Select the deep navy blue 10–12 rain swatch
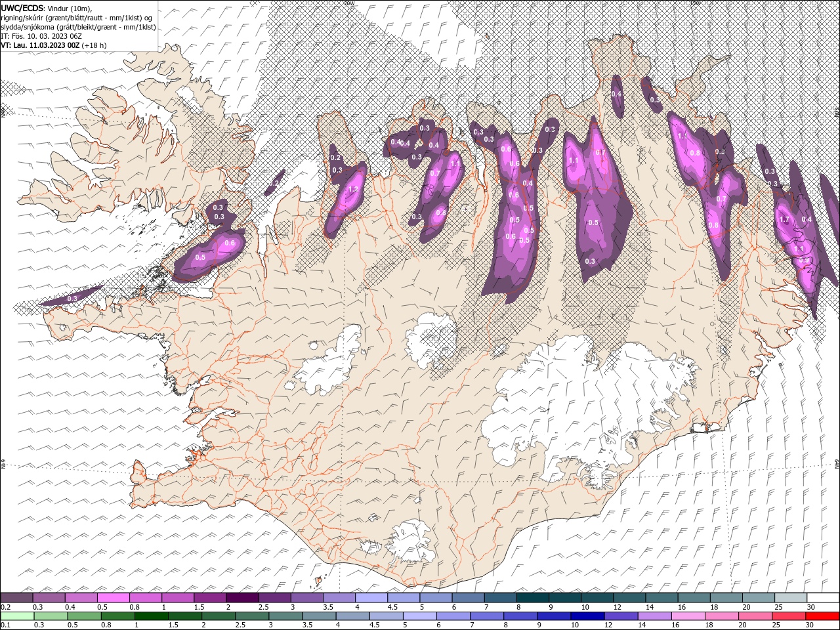The width and height of the screenshot is (840, 630). (x=587, y=616)
